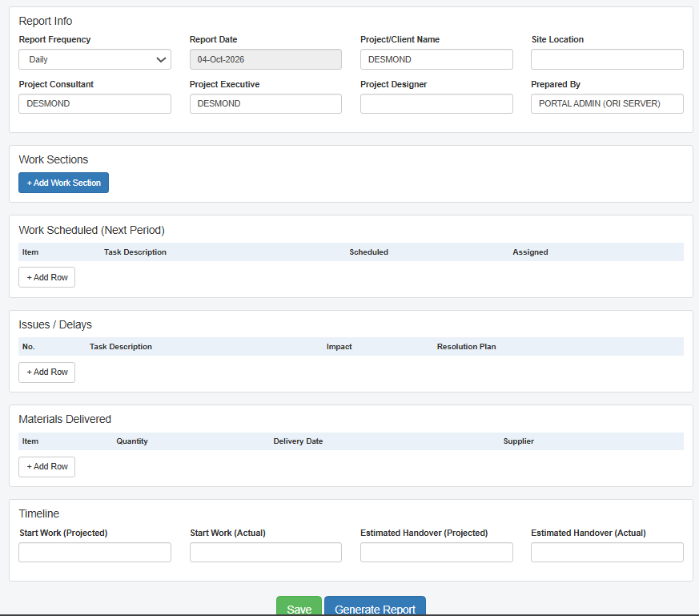Viewport: 699px width, 616px height.
Task: Click the Report Info heading
Action: (46, 21)
